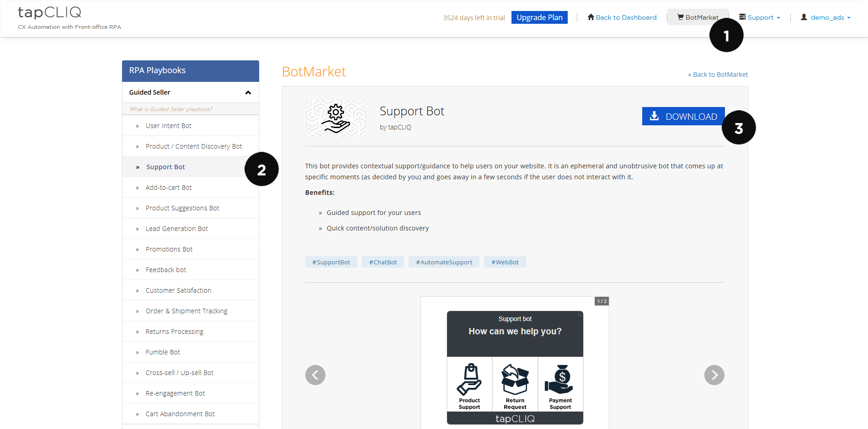
Task: Open 'What is Guided Seller playbook?' link
Action: 171,109
